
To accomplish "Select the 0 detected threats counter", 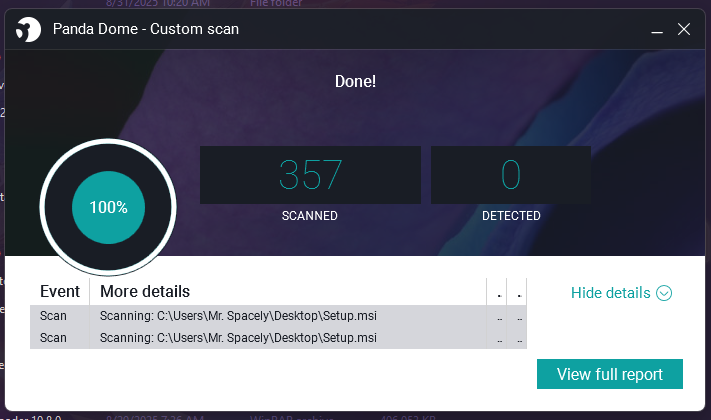I will click(x=511, y=175).
